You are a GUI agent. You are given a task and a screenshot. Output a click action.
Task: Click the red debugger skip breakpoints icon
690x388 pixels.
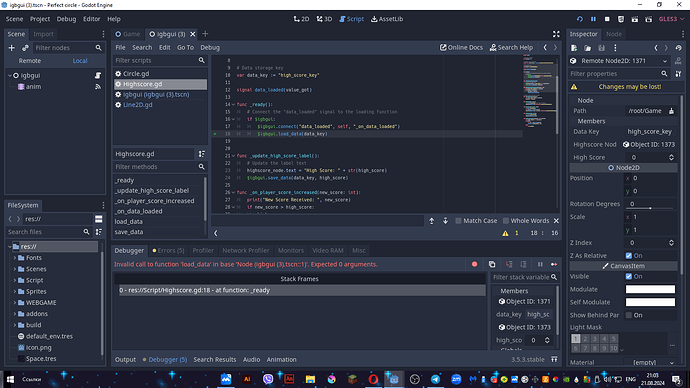tap(474, 264)
